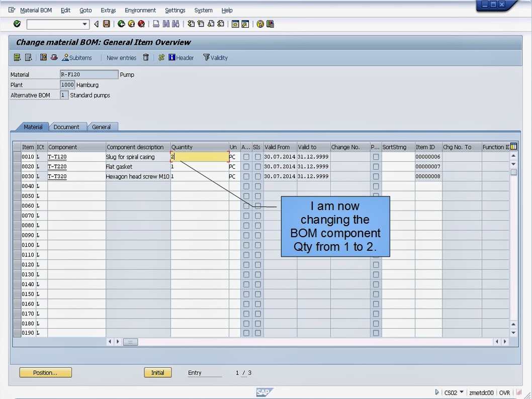Viewport: 532px width, 399px height.
Task: Toggle Assembly checkbox for item 0010
Action: (246, 157)
